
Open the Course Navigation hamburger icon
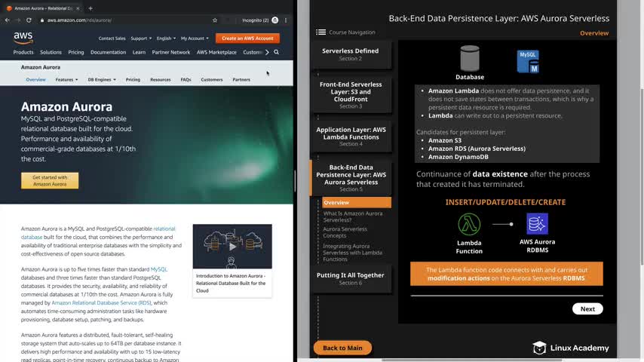pyautogui.click(x=320, y=32)
